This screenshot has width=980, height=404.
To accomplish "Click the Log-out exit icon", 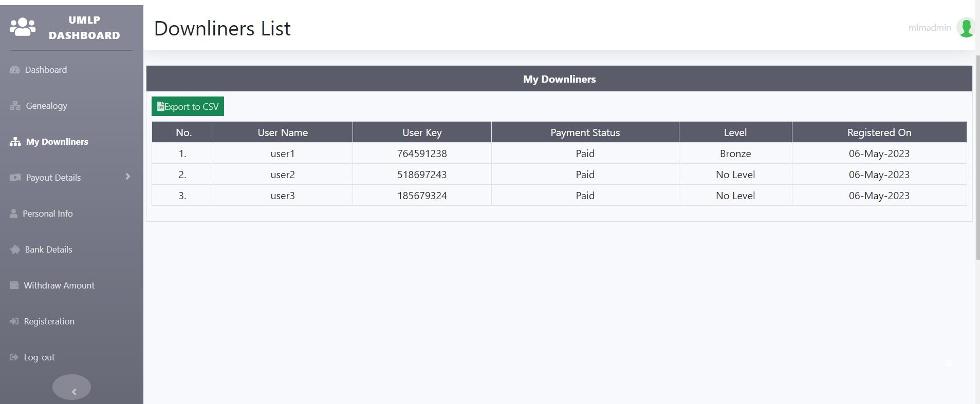I will pyautogui.click(x=14, y=357).
